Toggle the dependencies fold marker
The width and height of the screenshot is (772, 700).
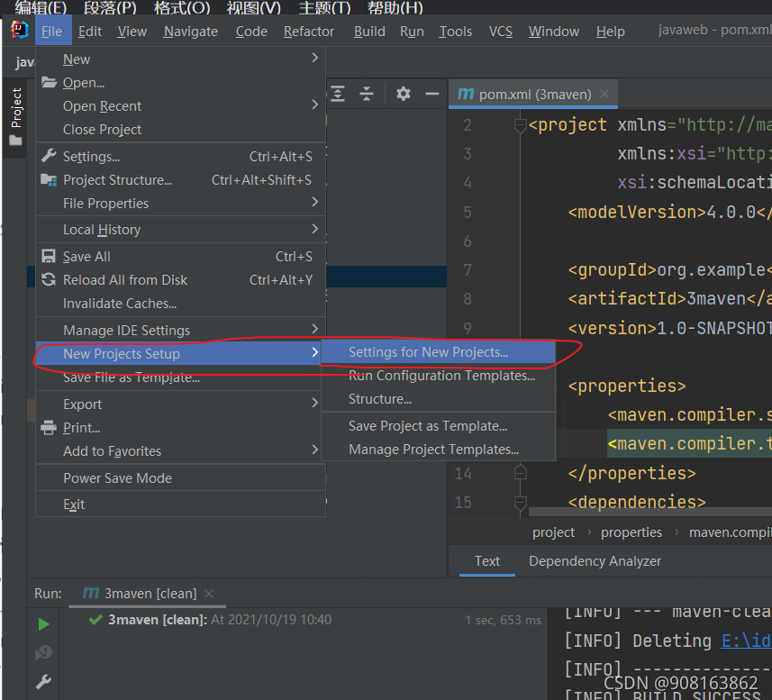(520, 503)
